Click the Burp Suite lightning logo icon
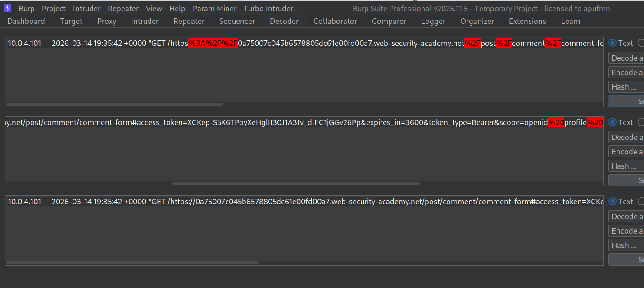The height and width of the screenshot is (288, 644). tap(8, 9)
